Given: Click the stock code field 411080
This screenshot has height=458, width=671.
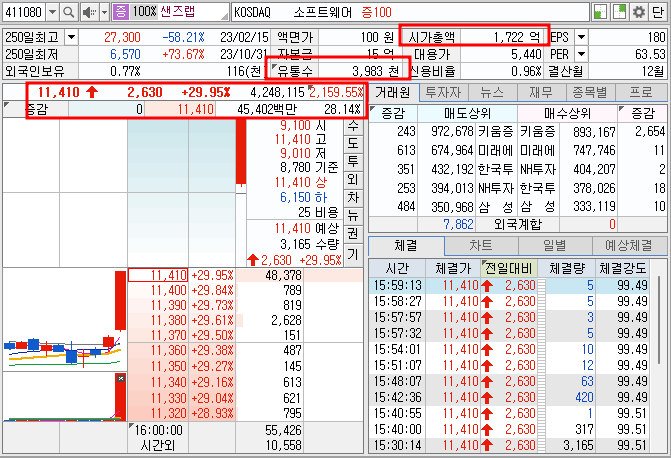Looking at the screenshot, I should (24, 12).
